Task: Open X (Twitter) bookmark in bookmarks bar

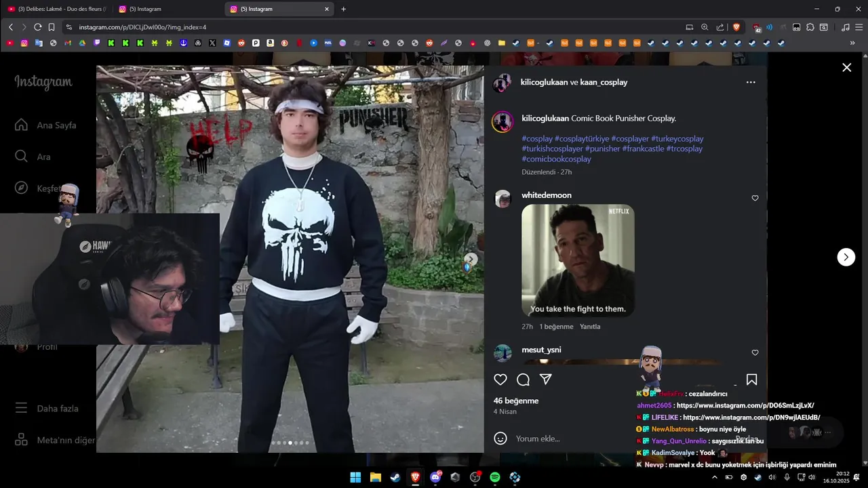Action: tap(212, 43)
